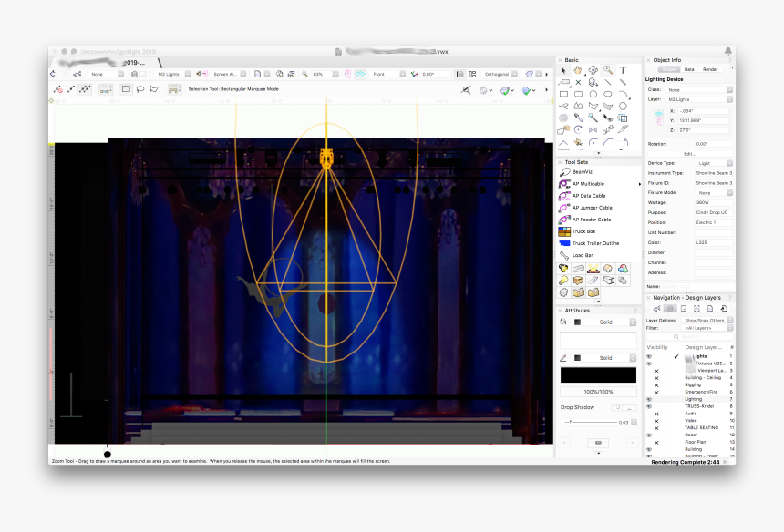Screen dimensions: 784x532
Task: Select the Rounded Rectangle tool
Action: (x=579, y=94)
